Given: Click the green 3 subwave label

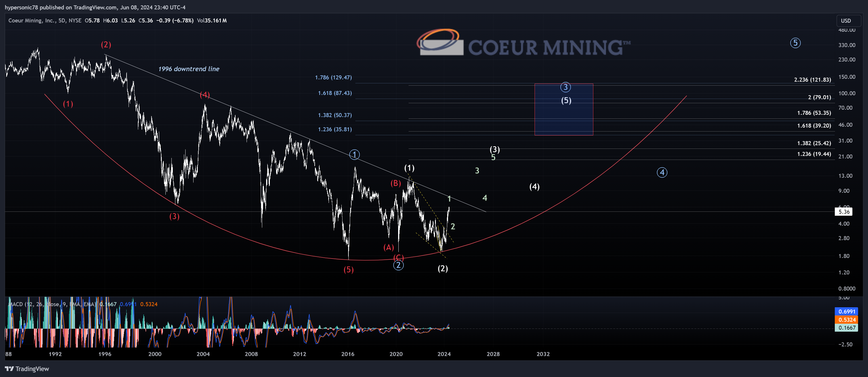Looking at the screenshot, I should tap(477, 171).
